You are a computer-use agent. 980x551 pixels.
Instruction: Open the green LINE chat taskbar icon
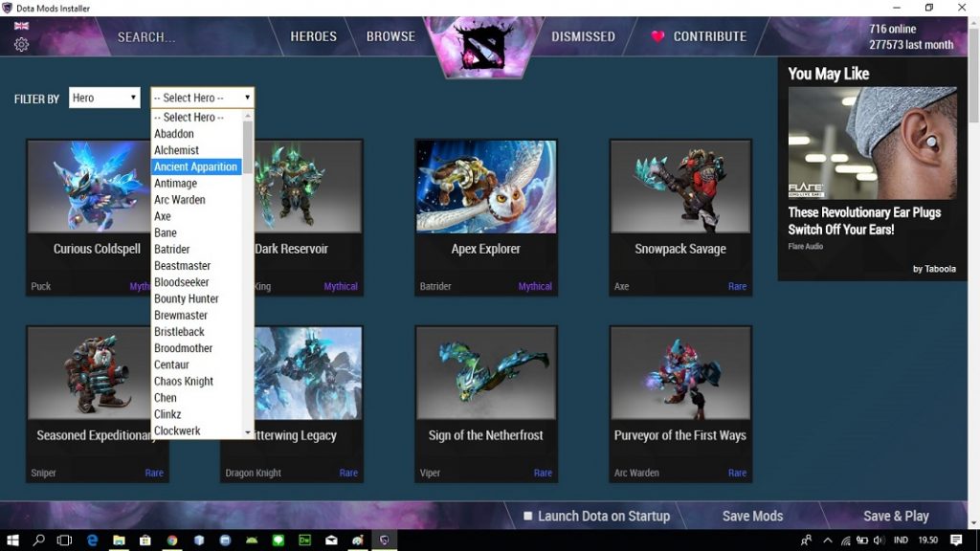pos(278,540)
